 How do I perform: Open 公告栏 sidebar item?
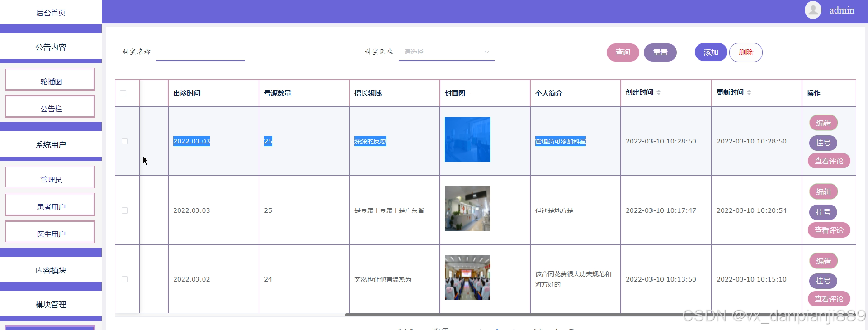tap(50, 107)
